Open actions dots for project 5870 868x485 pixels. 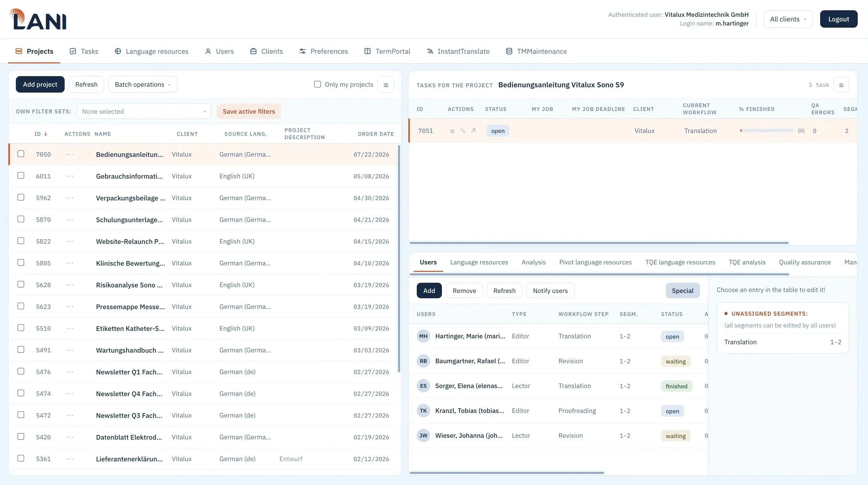point(70,220)
